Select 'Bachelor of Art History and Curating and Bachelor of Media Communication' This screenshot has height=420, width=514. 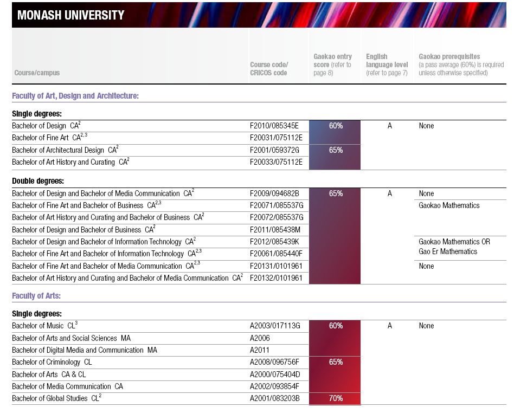[x=127, y=278]
